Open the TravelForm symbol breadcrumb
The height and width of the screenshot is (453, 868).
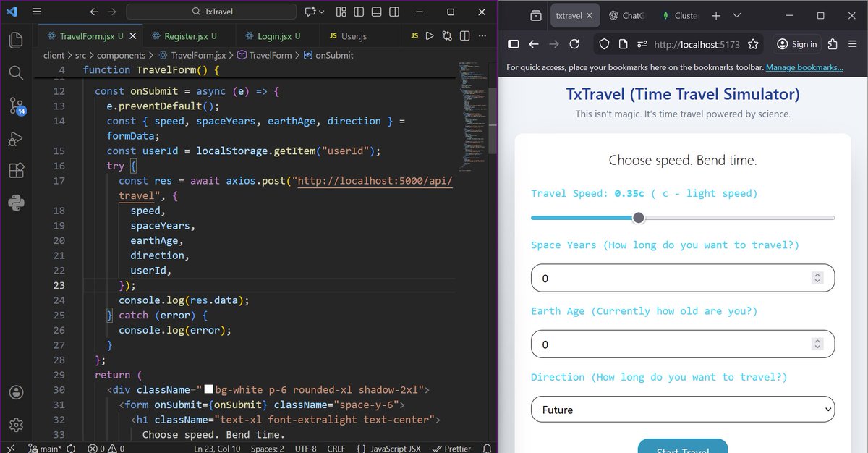point(265,55)
